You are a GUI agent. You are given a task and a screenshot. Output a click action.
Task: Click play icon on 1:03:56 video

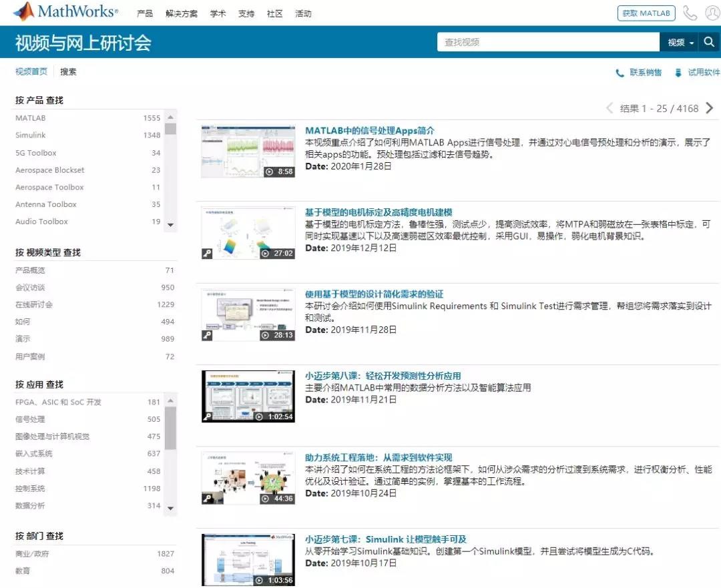[259, 580]
